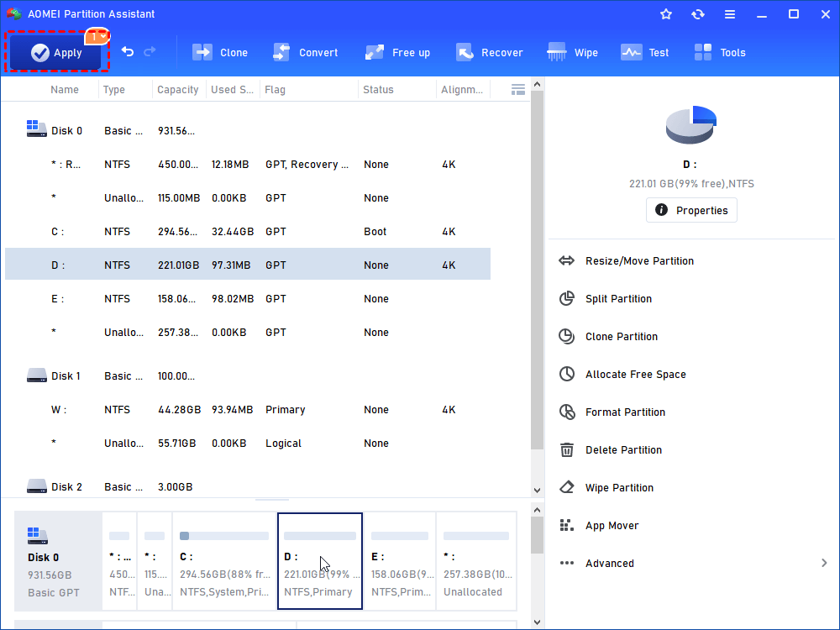Select the 257.38 unallocated row in list
The image size is (840, 630).
click(x=248, y=332)
